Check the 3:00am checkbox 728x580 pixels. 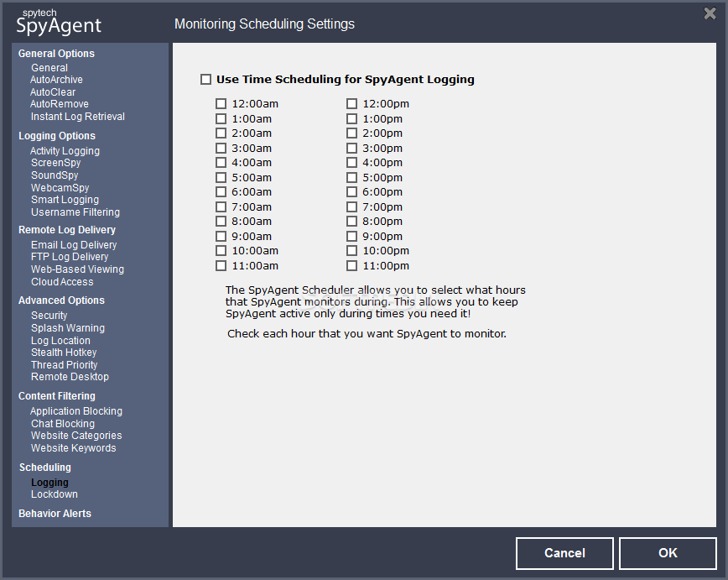[x=221, y=149]
